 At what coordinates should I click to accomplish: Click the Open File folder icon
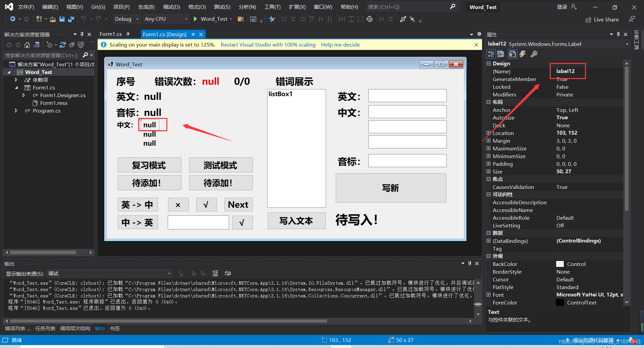coord(53,19)
